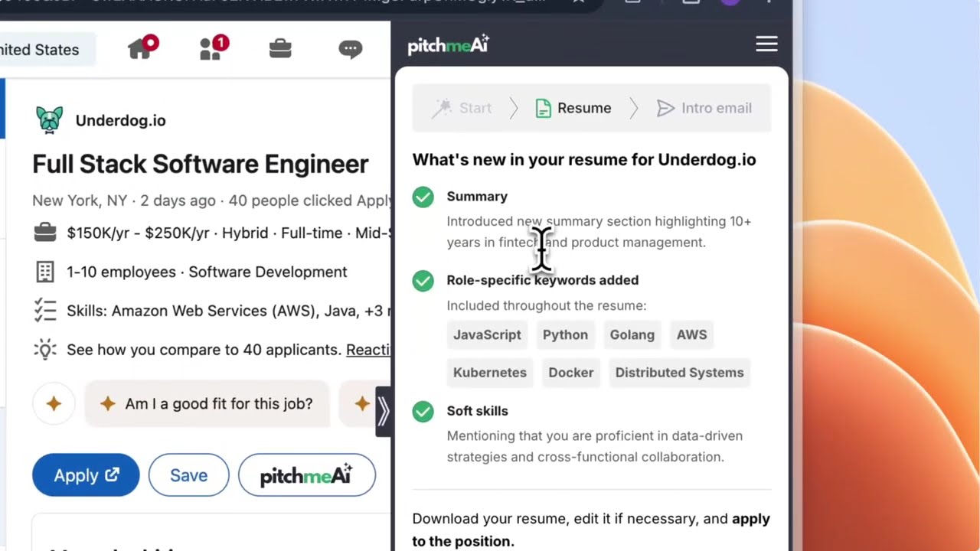The height and width of the screenshot is (551, 980).
Task: Click the Summary green checkmark
Action: coord(423,197)
